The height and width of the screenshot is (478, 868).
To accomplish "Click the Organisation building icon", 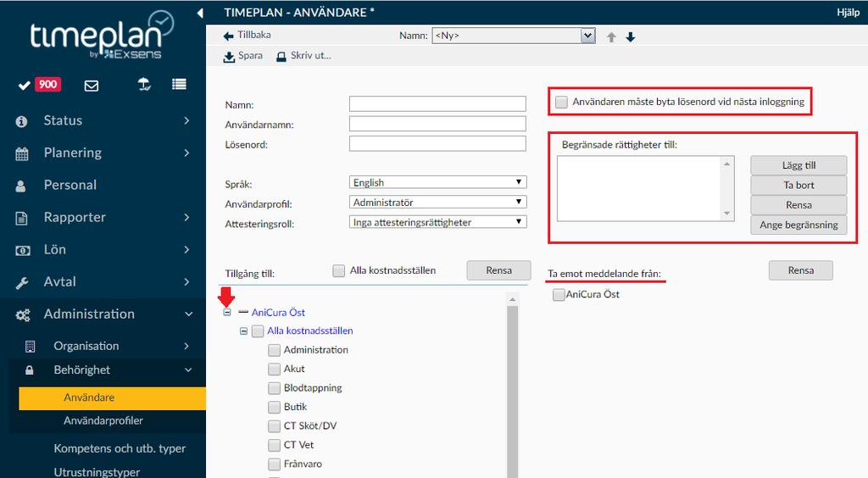I will [x=31, y=347].
